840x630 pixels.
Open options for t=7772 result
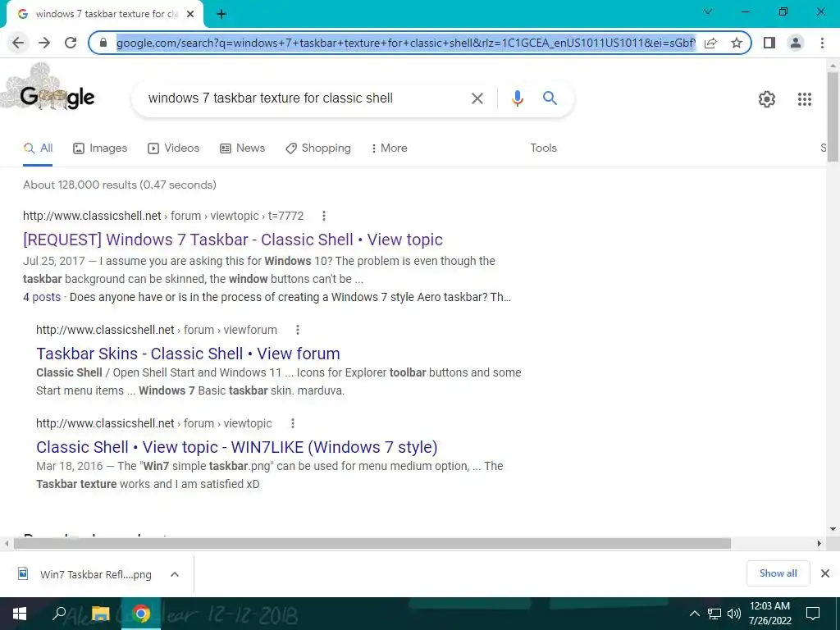(x=323, y=216)
